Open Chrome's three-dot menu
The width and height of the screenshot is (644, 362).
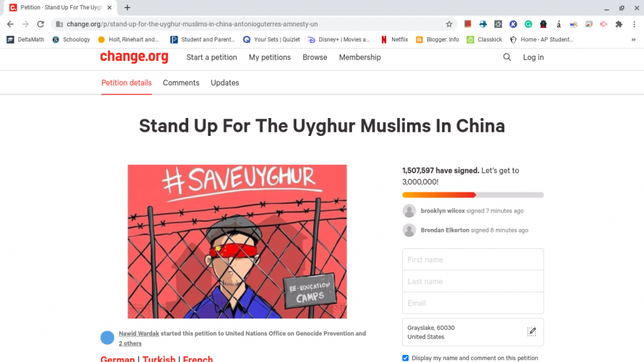634,24
